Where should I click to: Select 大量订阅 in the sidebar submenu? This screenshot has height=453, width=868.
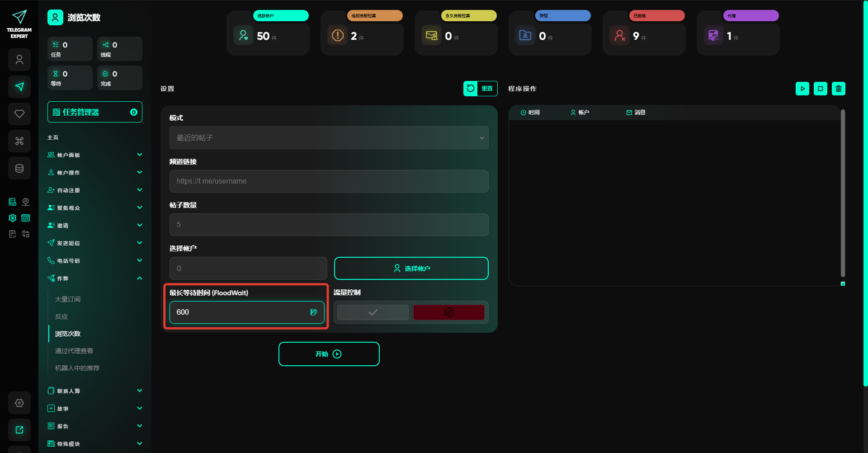[68, 299]
